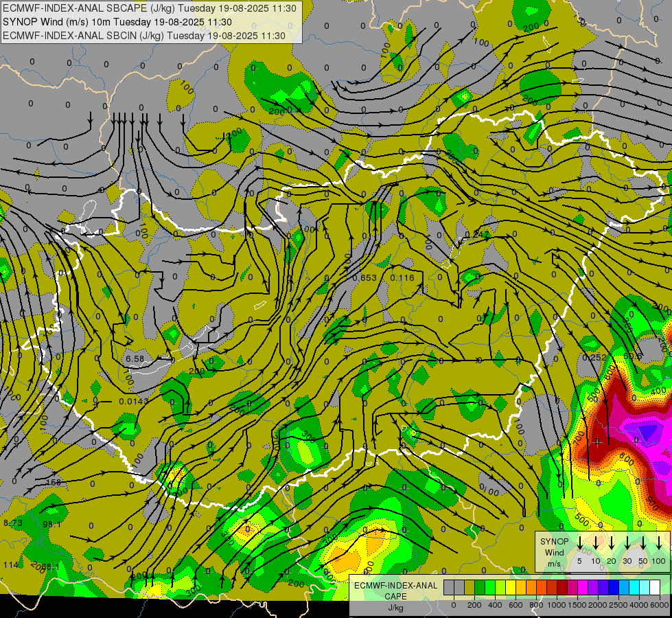
Task: Click the SYNOP Wind 10m header line
Action: 117,22
